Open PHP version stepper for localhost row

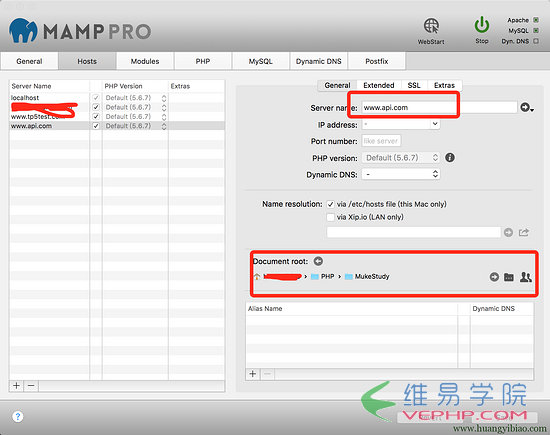tap(164, 98)
